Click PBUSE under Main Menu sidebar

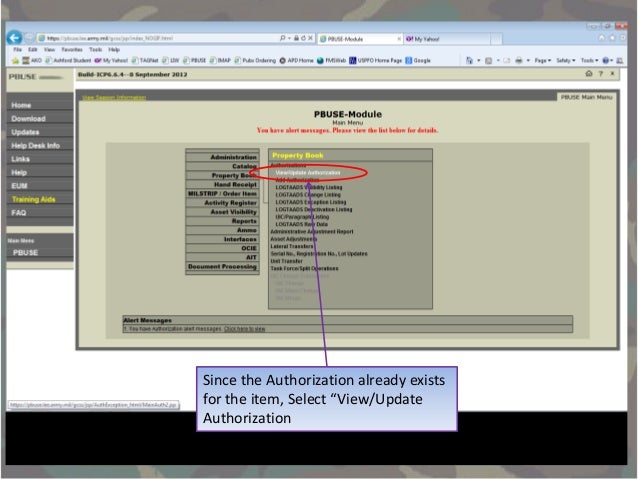(25, 252)
